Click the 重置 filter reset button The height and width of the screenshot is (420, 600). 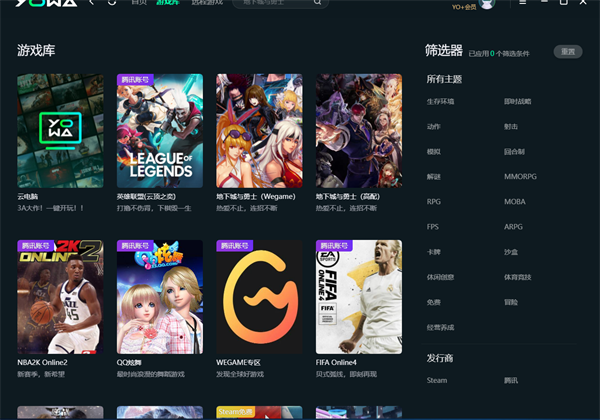[x=568, y=52]
